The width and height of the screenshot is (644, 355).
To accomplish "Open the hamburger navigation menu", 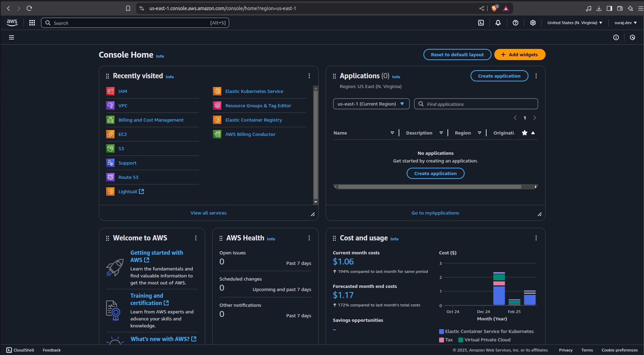I will (x=12, y=37).
